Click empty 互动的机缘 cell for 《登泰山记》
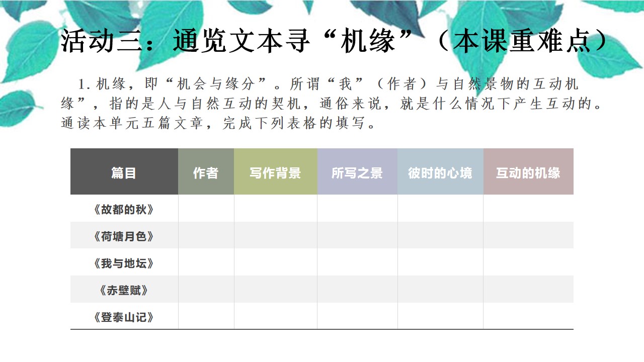The image size is (644, 362). (x=528, y=316)
